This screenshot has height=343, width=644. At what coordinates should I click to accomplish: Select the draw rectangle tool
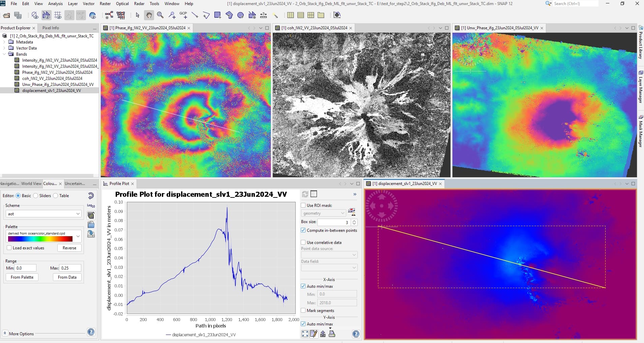click(217, 15)
